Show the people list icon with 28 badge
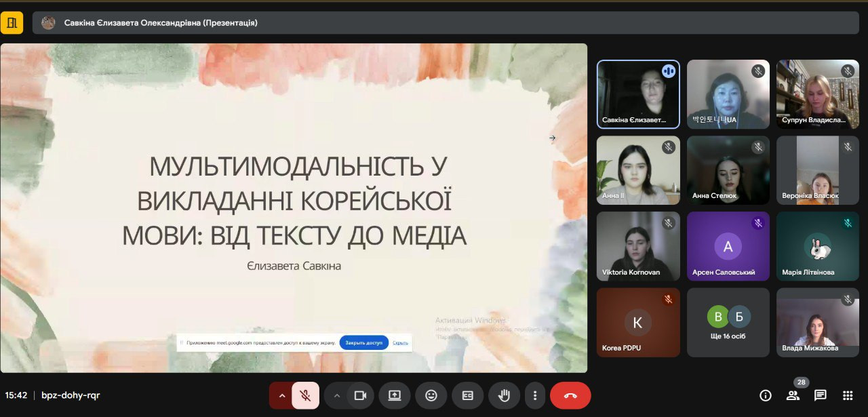The height and width of the screenshot is (417, 868). [792, 395]
